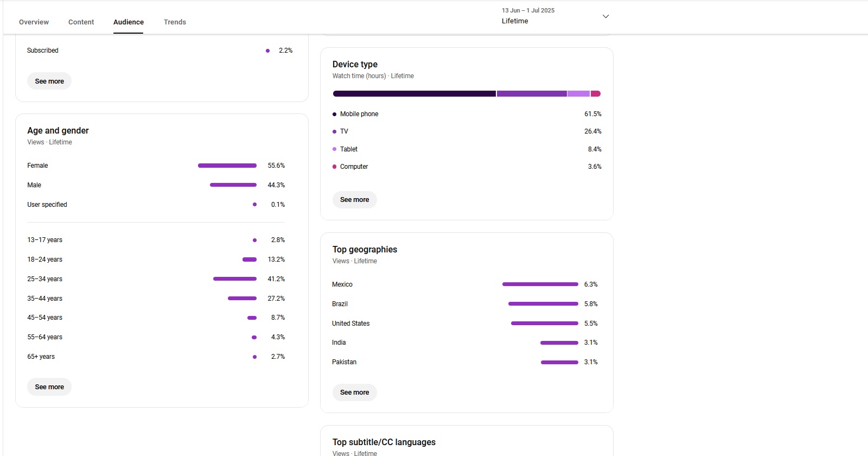The height and width of the screenshot is (456, 868).
Task: Click the Device type heading
Action: 355,65
